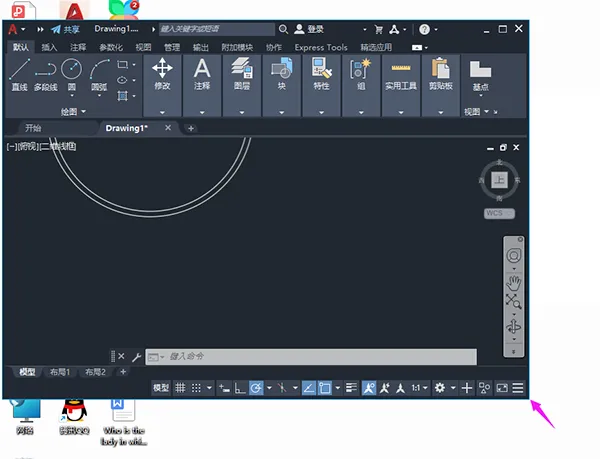Open the polar tracking settings dropdown arrow
This screenshot has width=600, height=459.
click(269, 388)
